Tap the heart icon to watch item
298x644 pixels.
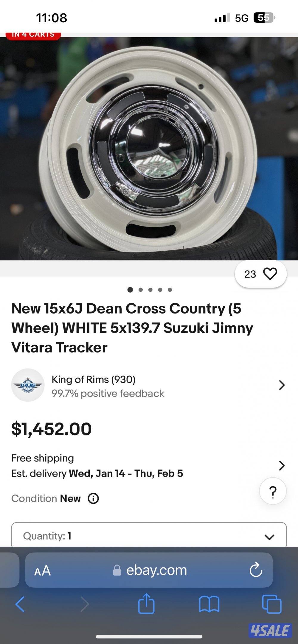[x=270, y=274]
